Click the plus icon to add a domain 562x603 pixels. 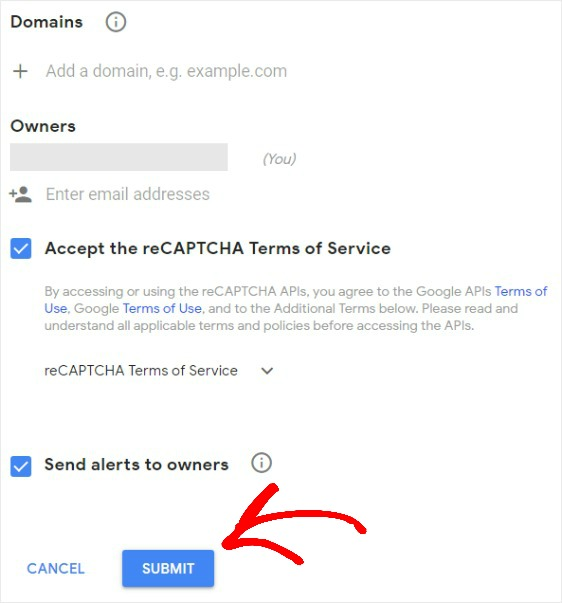(20, 71)
